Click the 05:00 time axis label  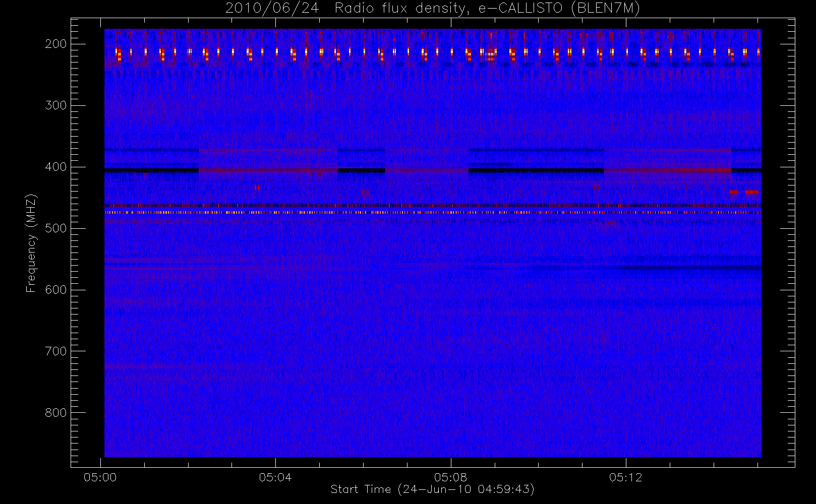click(100, 477)
